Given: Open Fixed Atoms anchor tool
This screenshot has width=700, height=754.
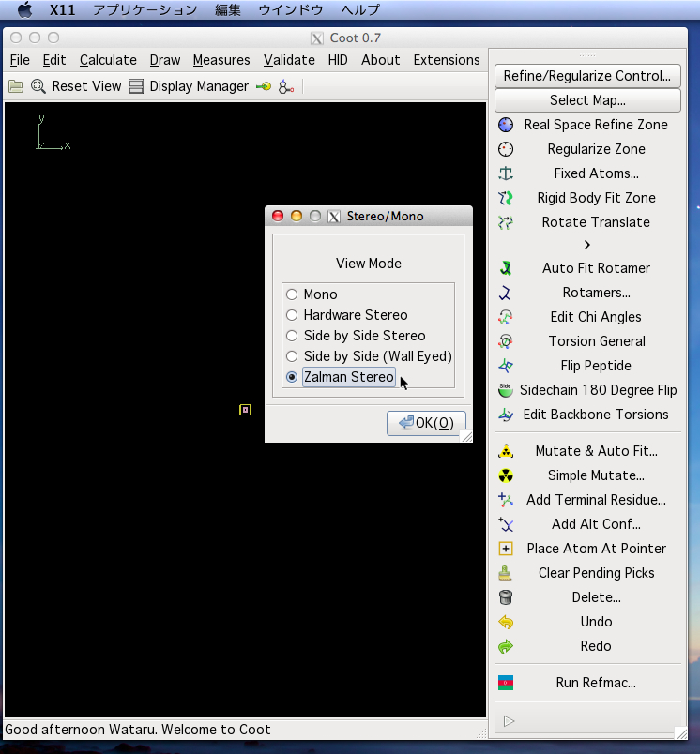Looking at the screenshot, I should (587, 173).
